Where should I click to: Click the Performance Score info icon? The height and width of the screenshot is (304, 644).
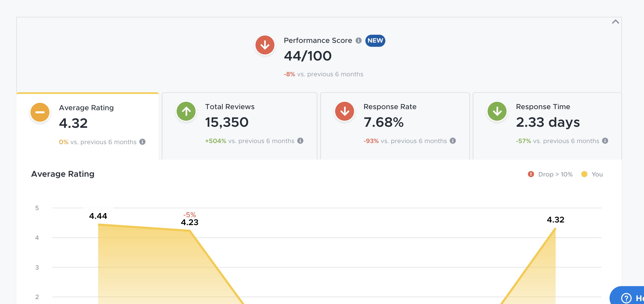coord(359,40)
